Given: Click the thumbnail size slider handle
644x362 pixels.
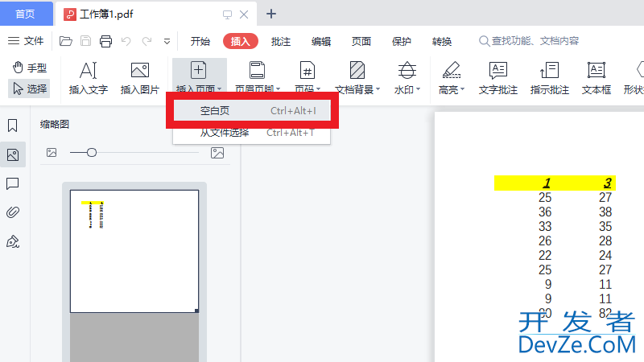Looking at the screenshot, I should click(x=92, y=153).
